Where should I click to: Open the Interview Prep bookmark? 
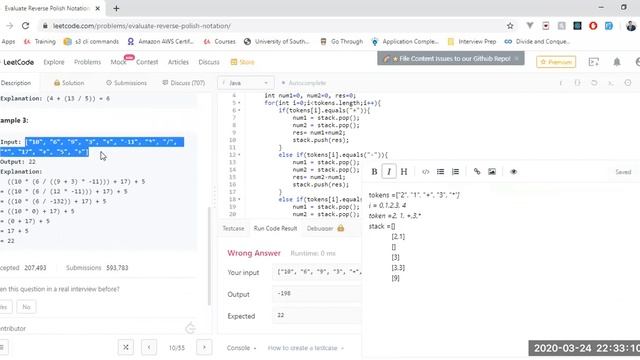tap(472, 42)
